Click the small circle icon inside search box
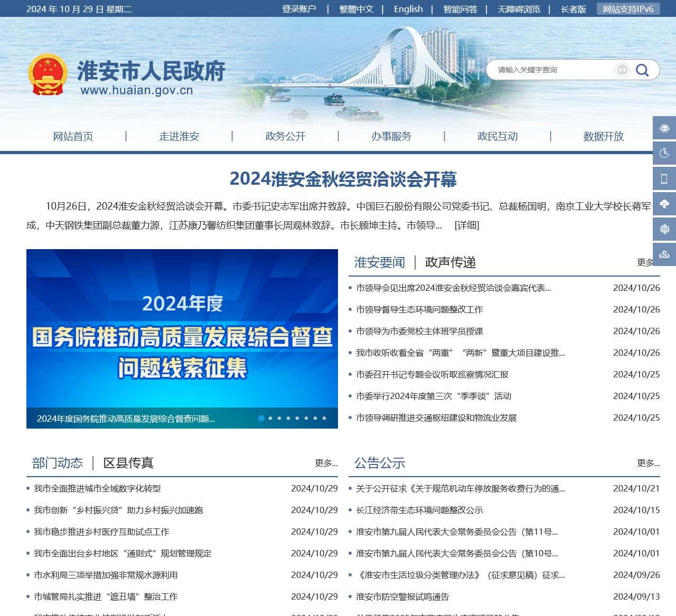Screen dimensions: 676x616 [x=623, y=69]
